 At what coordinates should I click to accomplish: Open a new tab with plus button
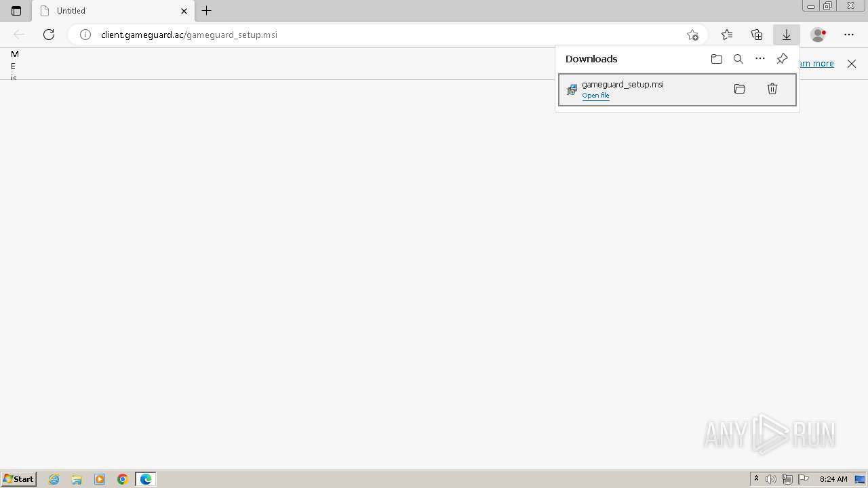[x=207, y=11]
